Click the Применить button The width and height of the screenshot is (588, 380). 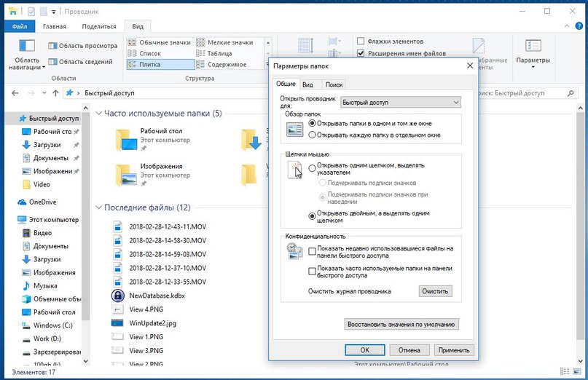point(454,350)
